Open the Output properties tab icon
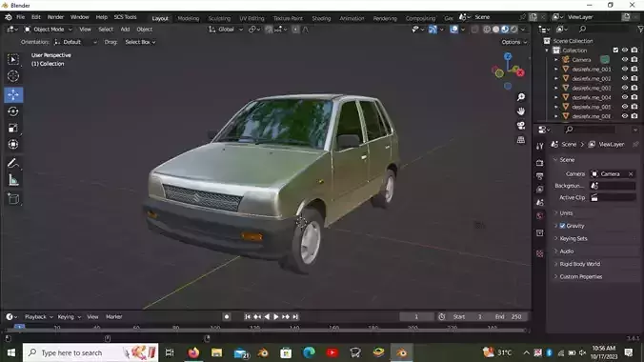This screenshot has width=644, height=362. click(x=539, y=176)
